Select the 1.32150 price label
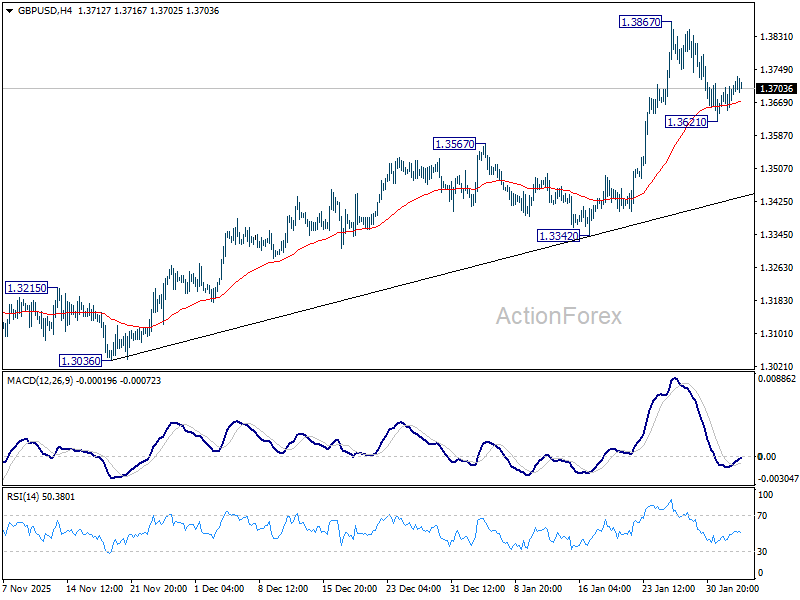 pos(27,288)
